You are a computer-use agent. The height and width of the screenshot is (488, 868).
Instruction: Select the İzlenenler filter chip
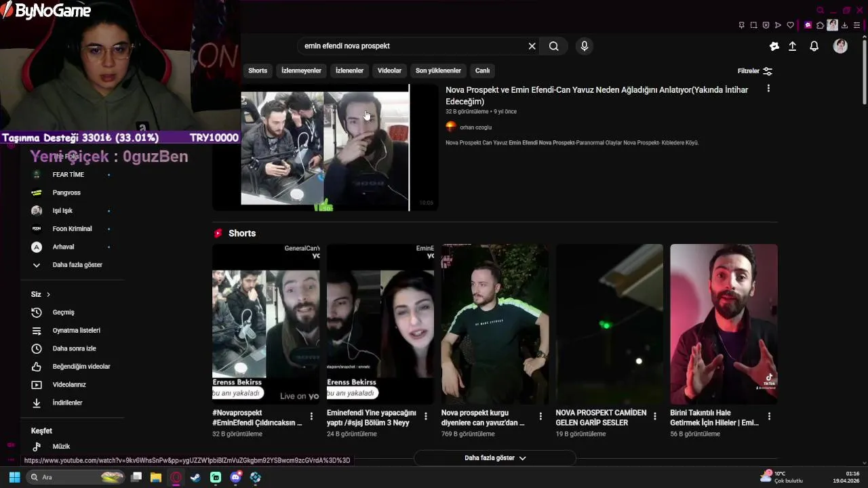click(349, 70)
